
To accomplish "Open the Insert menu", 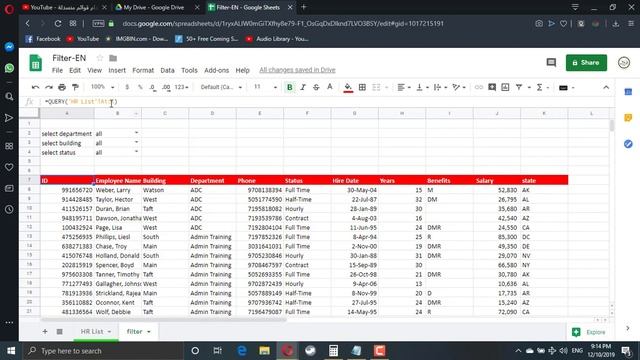I will click(x=117, y=70).
